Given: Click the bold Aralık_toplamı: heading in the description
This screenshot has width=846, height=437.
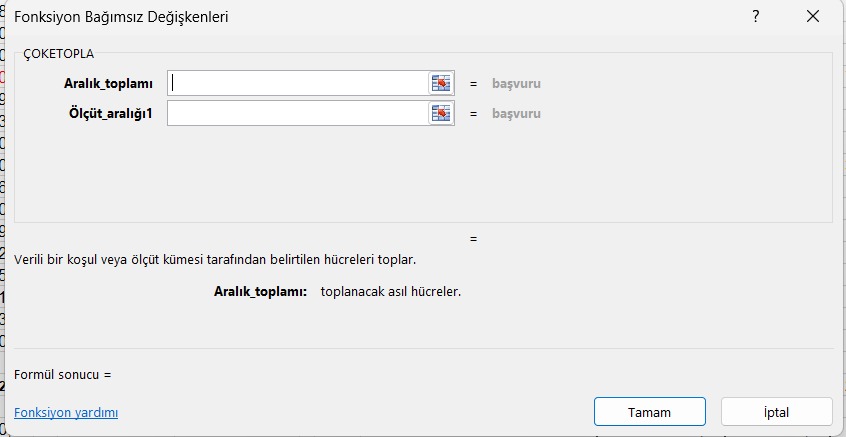Looking at the screenshot, I should [260, 292].
